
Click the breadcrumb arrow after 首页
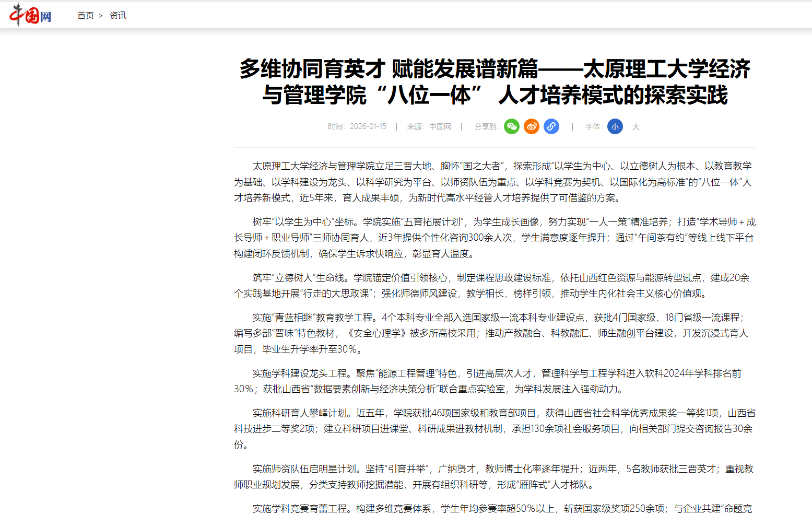tap(101, 16)
